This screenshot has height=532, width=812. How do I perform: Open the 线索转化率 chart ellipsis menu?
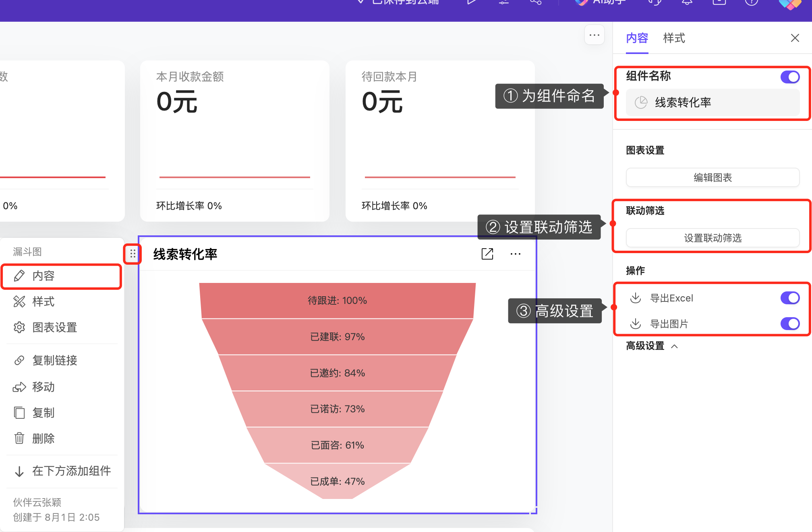516,254
